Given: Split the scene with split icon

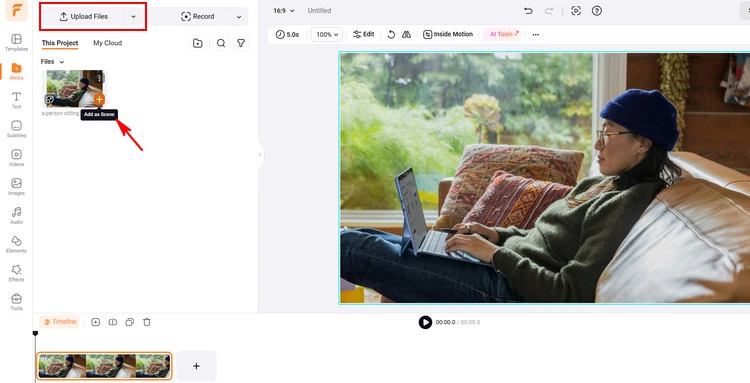Looking at the screenshot, I should [113, 322].
